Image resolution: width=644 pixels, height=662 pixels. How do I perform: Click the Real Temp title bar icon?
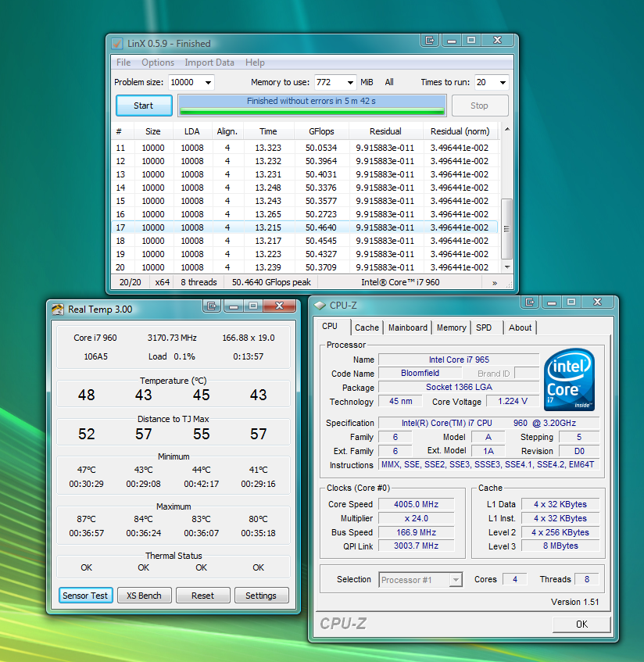click(x=57, y=310)
